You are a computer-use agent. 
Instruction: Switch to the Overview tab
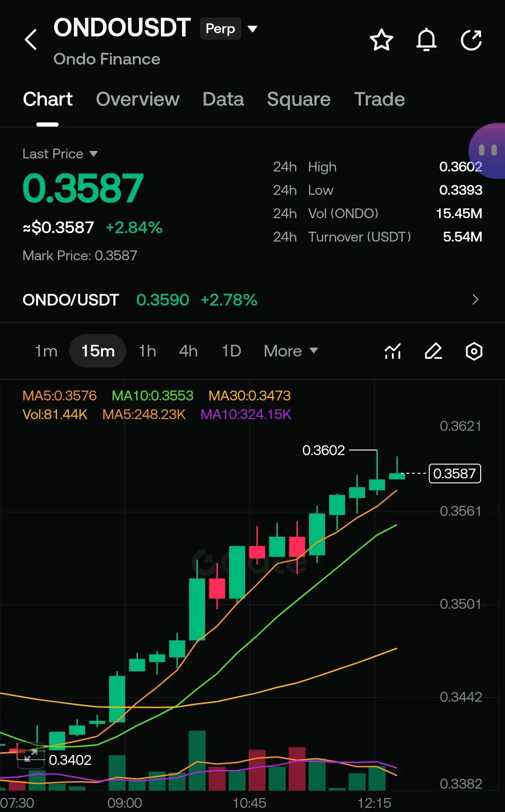pos(137,99)
